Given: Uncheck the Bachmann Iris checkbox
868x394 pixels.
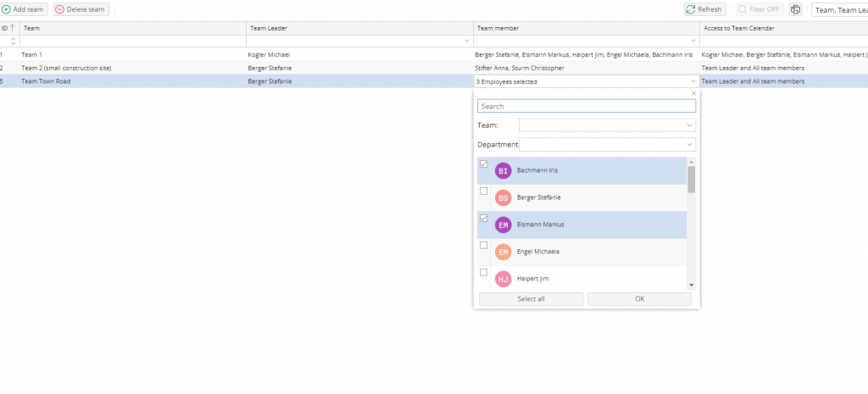Looking at the screenshot, I should (x=484, y=164).
